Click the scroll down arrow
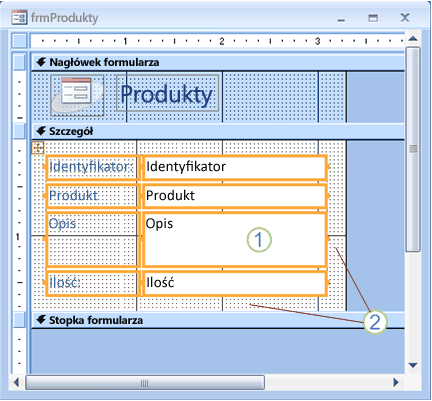This screenshot has width=432, height=401. coord(413,365)
